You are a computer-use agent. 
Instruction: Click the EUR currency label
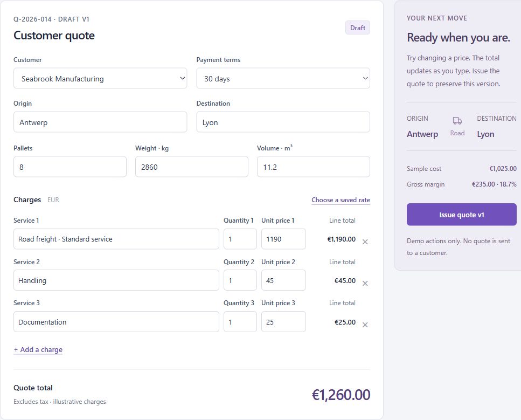(53, 200)
